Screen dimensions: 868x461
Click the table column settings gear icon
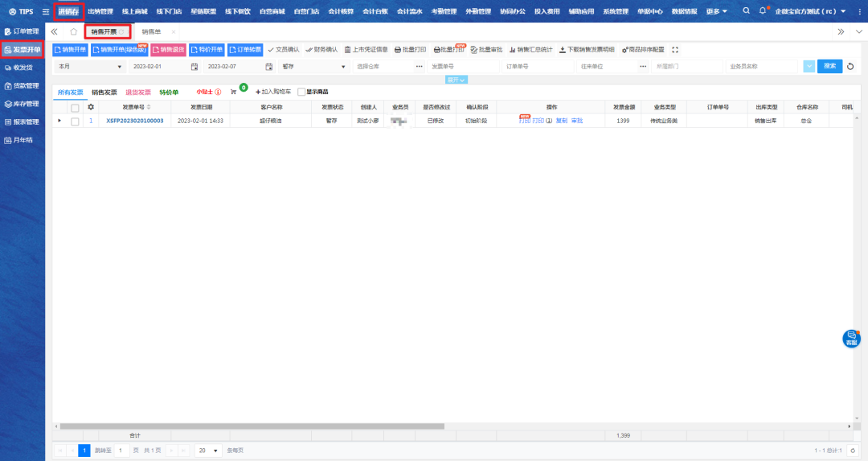click(91, 107)
